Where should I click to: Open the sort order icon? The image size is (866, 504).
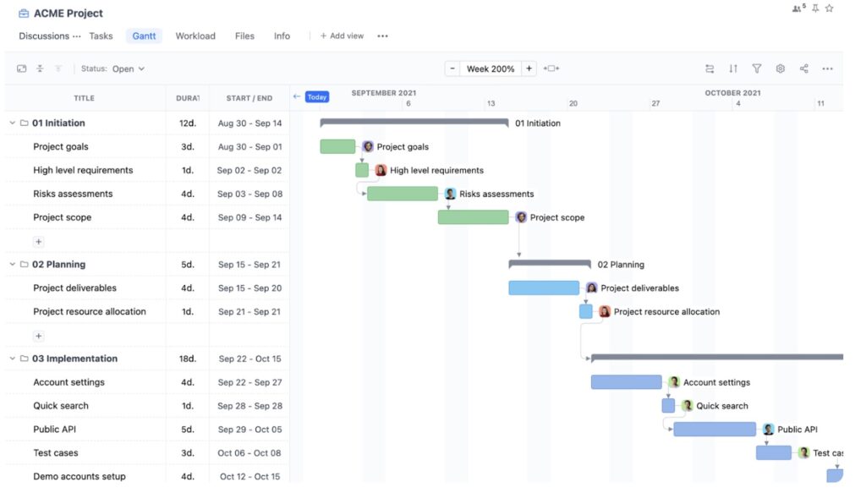(733, 68)
